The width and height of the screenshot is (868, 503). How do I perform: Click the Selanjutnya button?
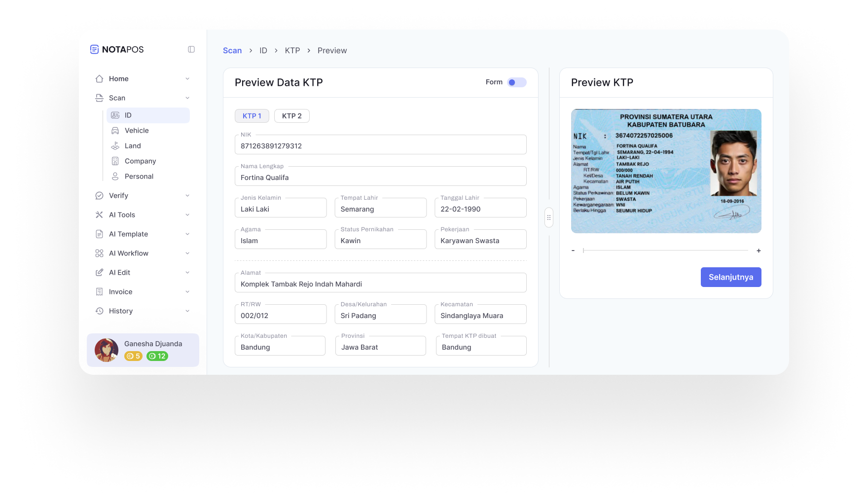pos(730,277)
